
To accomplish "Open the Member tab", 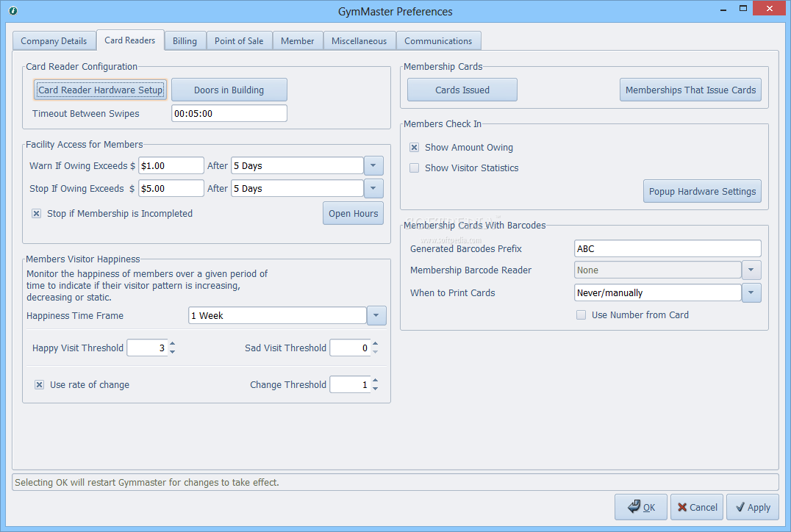I will (298, 41).
